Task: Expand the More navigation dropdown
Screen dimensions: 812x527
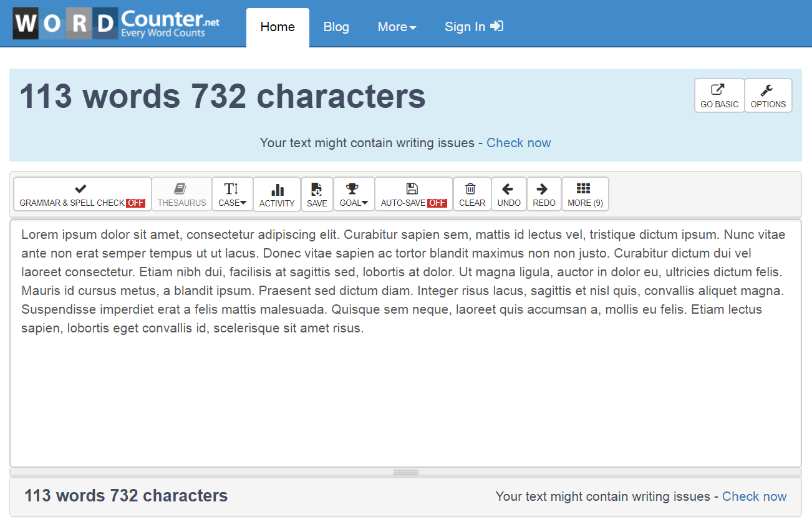Action: pos(397,27)
